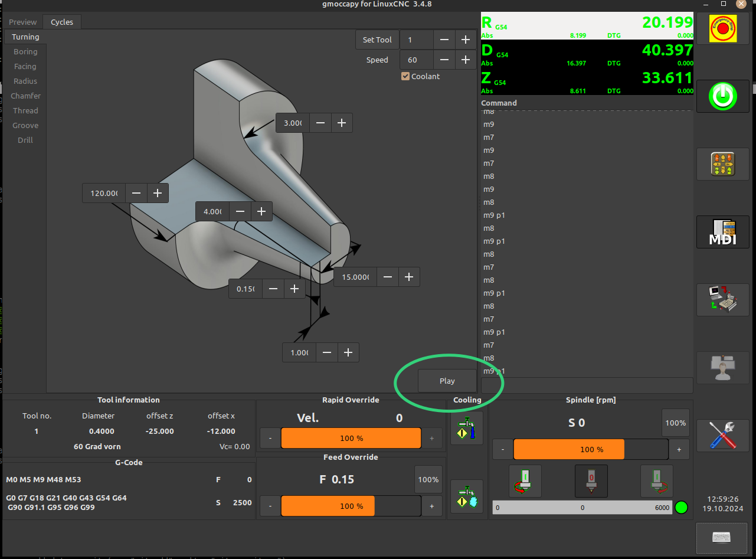Select the Cycles tab

(x=62, y=22)
